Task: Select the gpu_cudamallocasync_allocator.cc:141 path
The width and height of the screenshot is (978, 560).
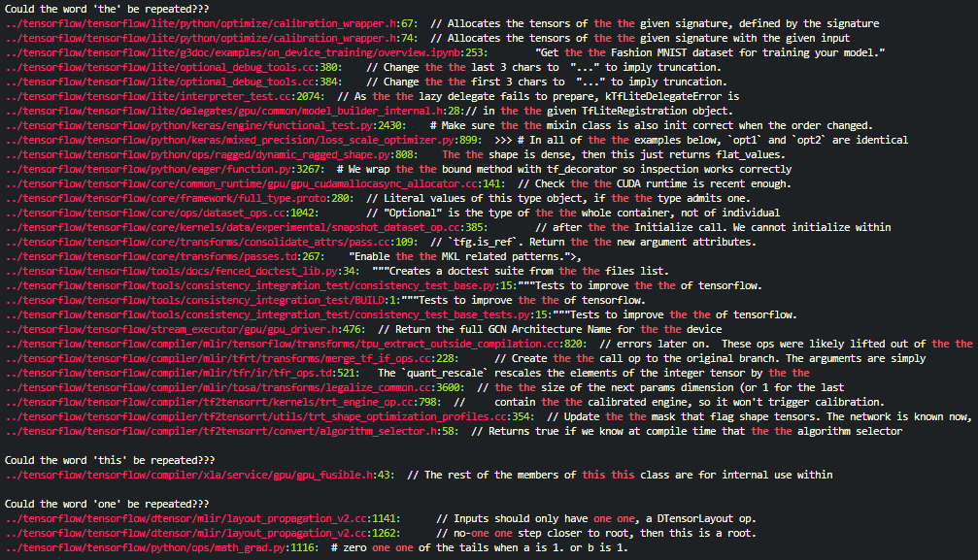Action: [x=253, y=183]
